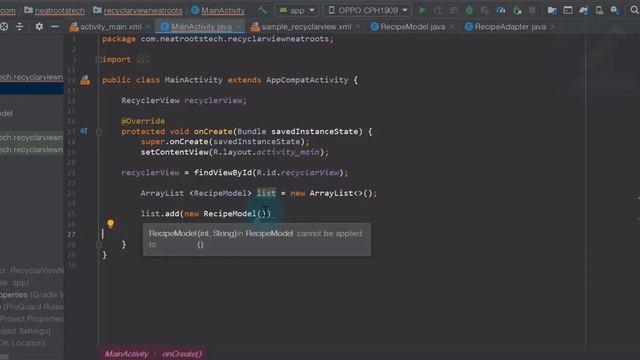Select the MainActivity.java tab

pos(201,27)
